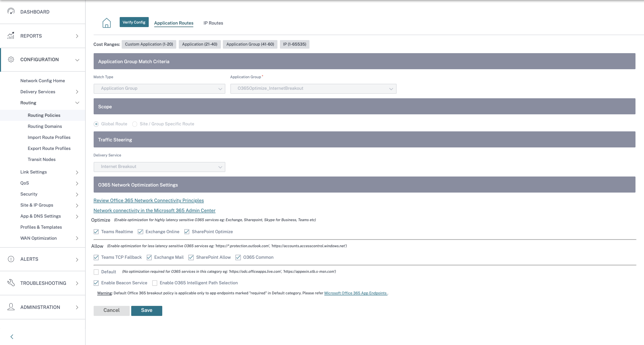Click the Cancel button
Screen dimensions: 644x345
pyautogui.click(x=111, y=310)
